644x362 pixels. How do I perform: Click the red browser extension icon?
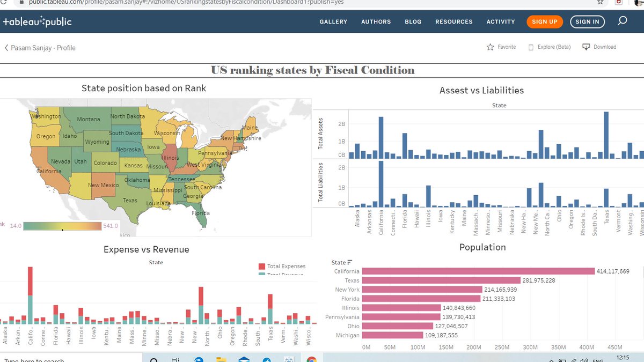pos(618,2)
